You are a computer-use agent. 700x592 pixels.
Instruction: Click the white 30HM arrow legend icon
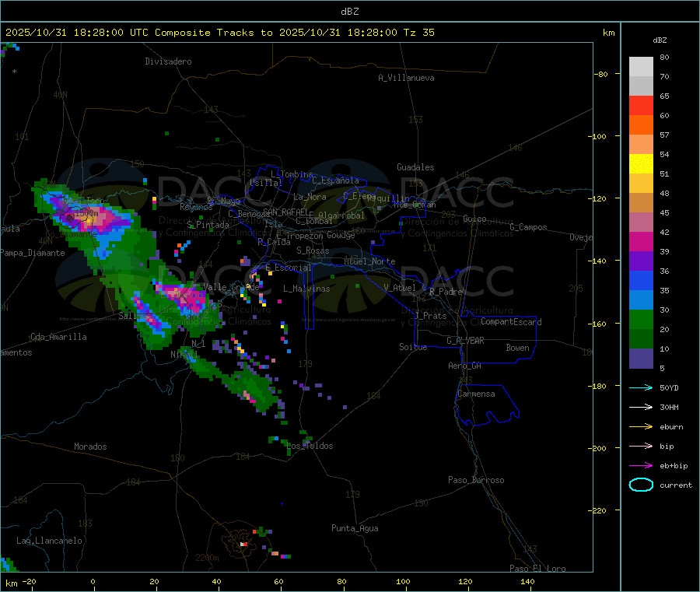pos(641,407)
